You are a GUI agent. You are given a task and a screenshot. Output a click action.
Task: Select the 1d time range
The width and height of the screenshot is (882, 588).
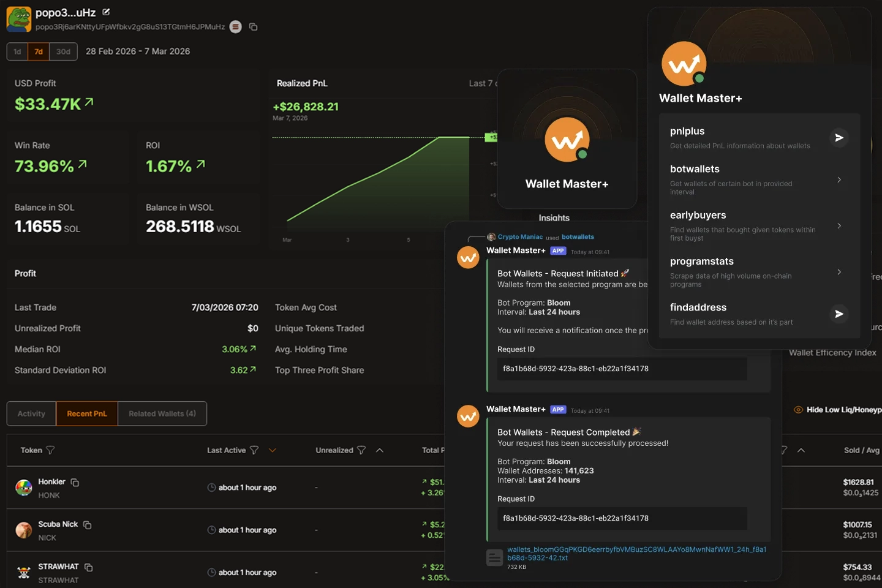coord(17,51)
